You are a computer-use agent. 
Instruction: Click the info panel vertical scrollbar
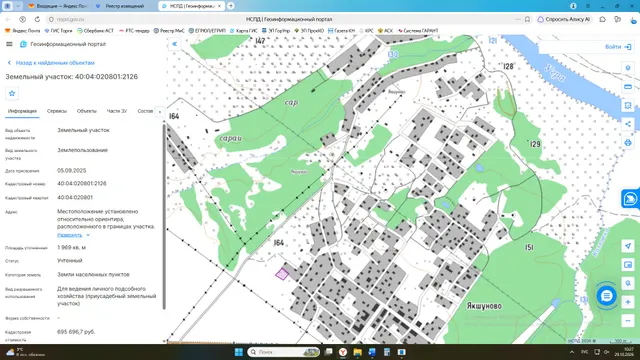(164, 216)
